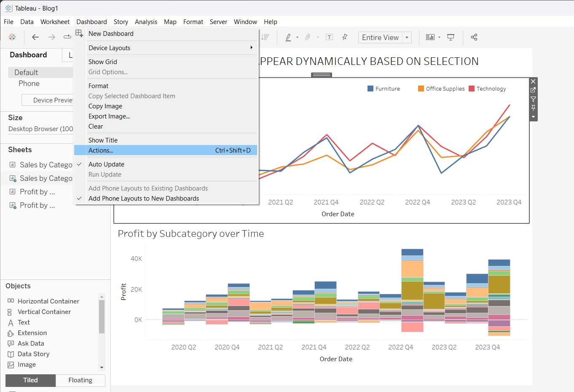The image size is (574, 392).
Task: Open the chart's more options dropdown arrow
Action: pyautogui.click(x=533, y=117)
